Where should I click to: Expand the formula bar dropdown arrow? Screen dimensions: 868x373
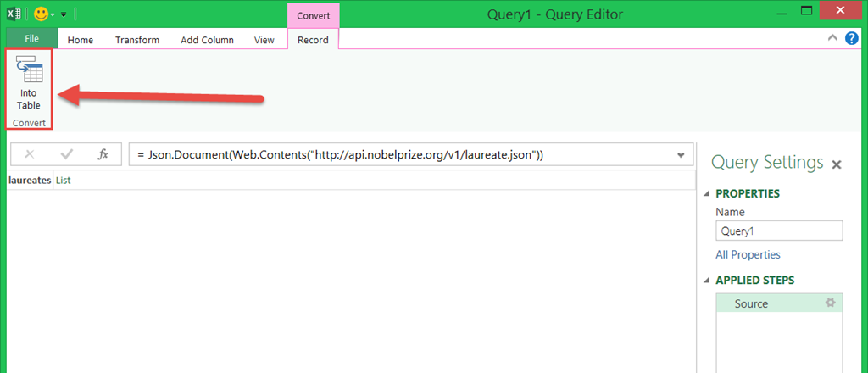[681, 154]
